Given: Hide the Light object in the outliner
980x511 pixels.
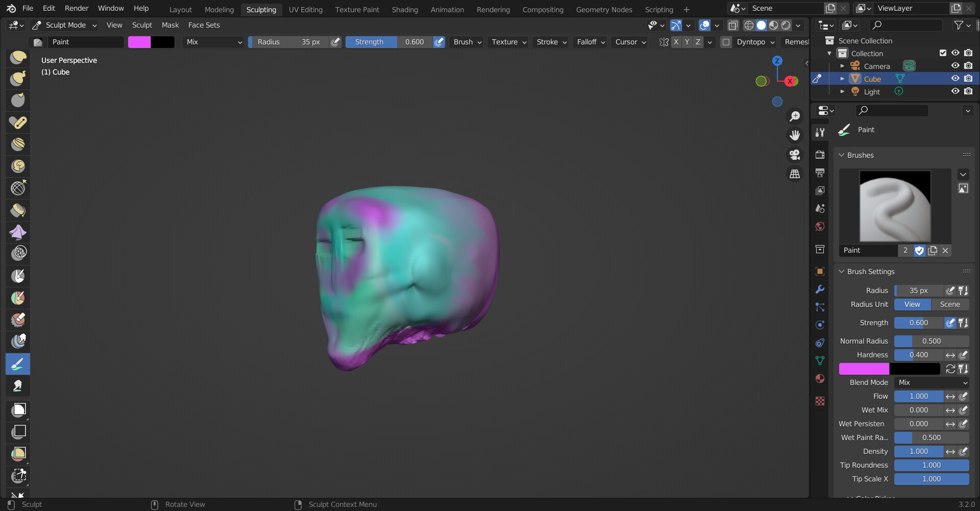Looking at the screenshot, I should (955, 91).
